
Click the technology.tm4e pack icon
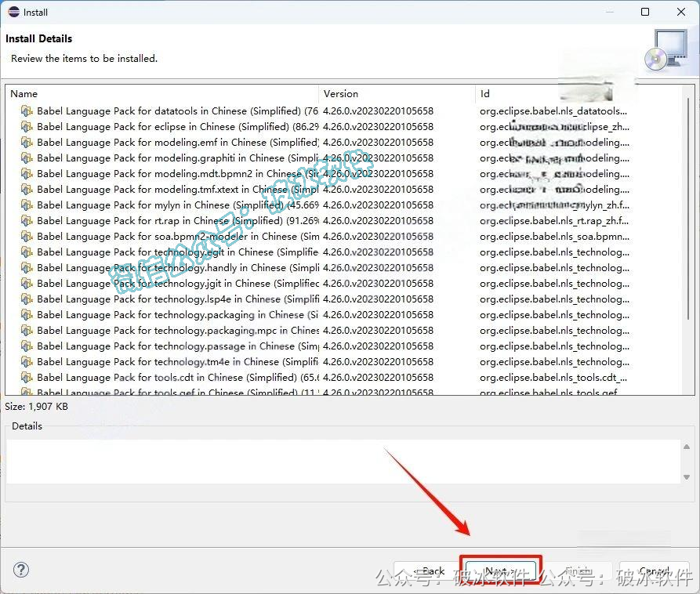[27, 361]
